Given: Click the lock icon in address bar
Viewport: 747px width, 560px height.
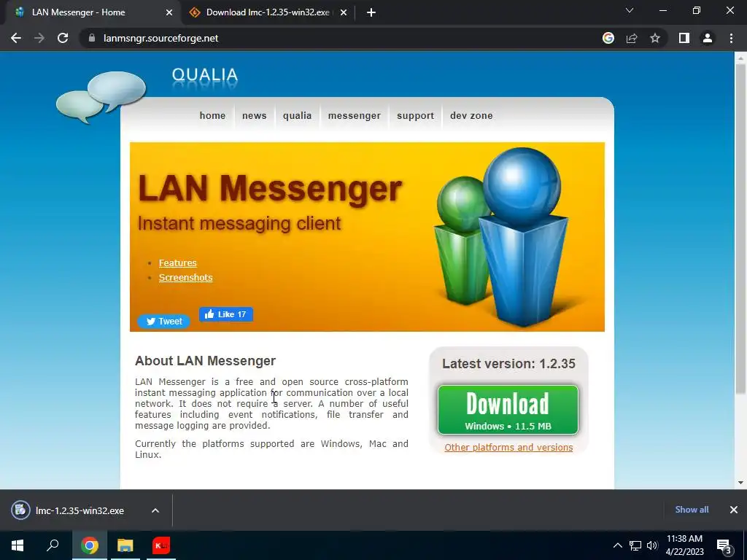Looking at the screenshot, I should [x=92, y=38].
